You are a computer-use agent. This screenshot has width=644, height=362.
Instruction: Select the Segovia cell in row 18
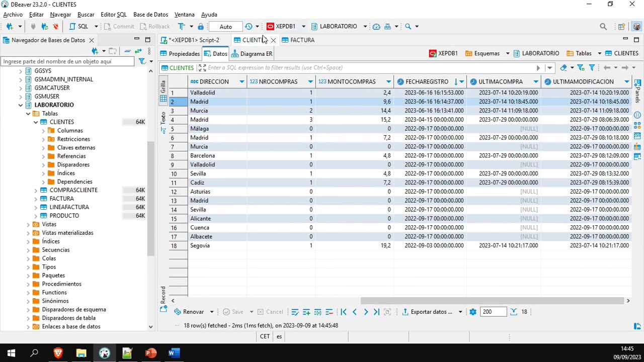(217, 246)
